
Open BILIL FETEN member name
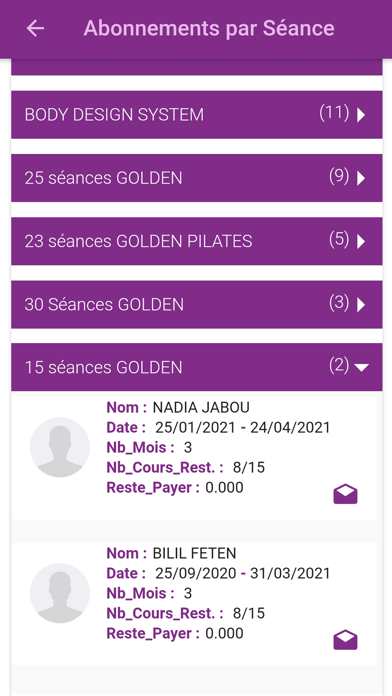click(194, 553)
